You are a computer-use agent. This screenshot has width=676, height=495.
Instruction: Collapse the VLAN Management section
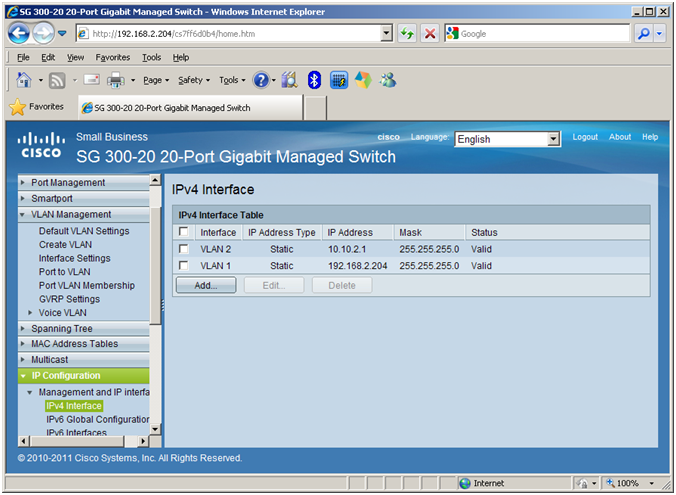click(x=83, y=214)
